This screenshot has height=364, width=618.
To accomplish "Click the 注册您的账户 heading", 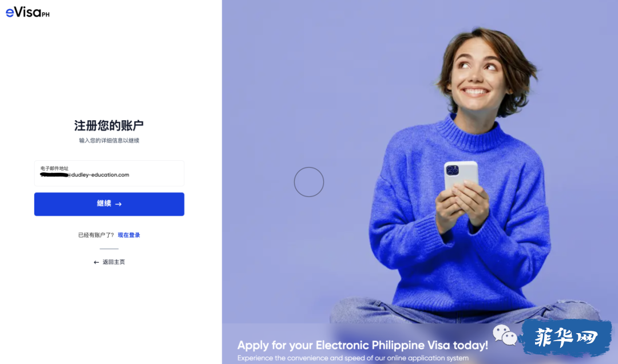I will (109, 125).
